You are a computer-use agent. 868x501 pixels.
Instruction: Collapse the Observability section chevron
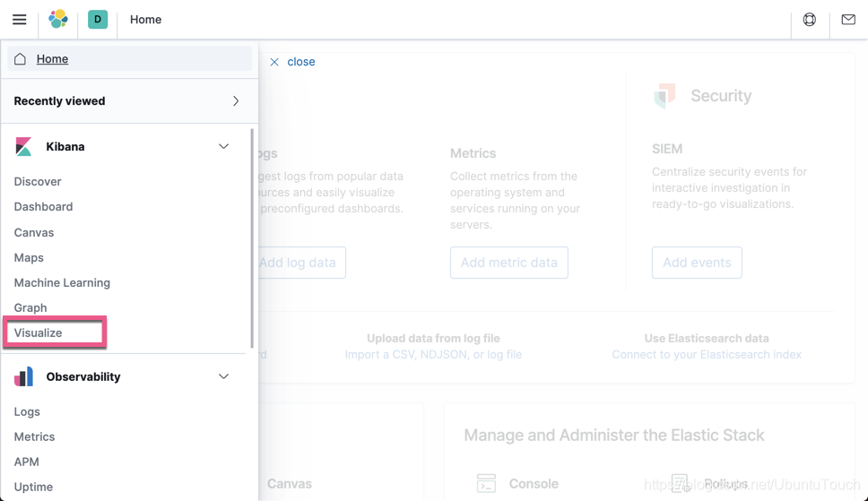[x=223, y=376]
